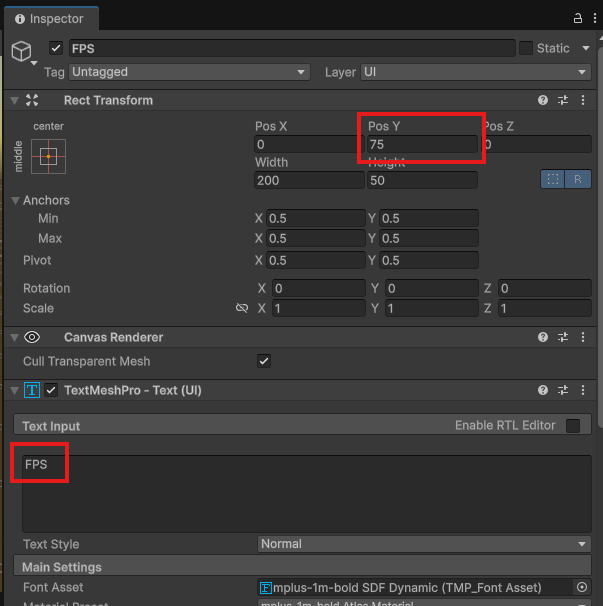Image resolution: width=603 pixels, height=606 pixels.
Task: Click the Pos Y field
Action: tap(421, 145)
